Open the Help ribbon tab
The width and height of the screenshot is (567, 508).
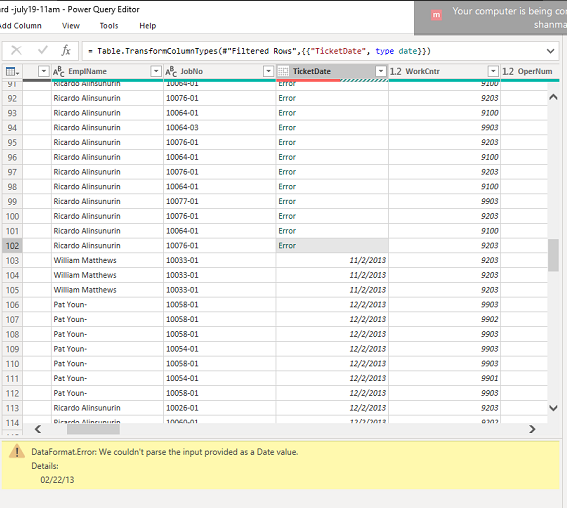(148, 26)
